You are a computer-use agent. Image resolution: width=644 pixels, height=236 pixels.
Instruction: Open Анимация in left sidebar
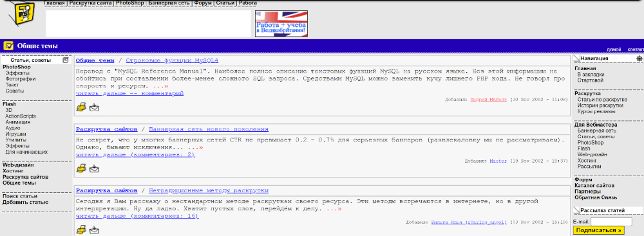[17, 122]
